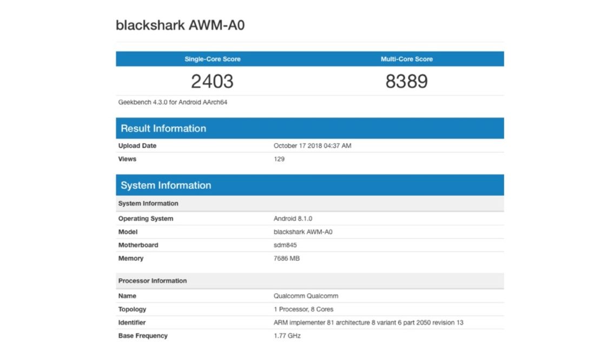
Task: Click the blue System Information section header
Action: [166, 185]
